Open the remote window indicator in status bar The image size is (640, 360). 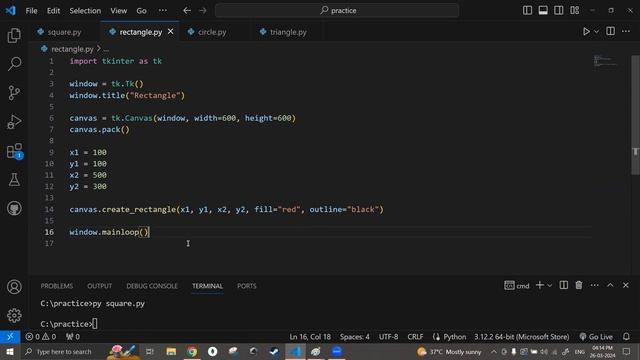10,337
